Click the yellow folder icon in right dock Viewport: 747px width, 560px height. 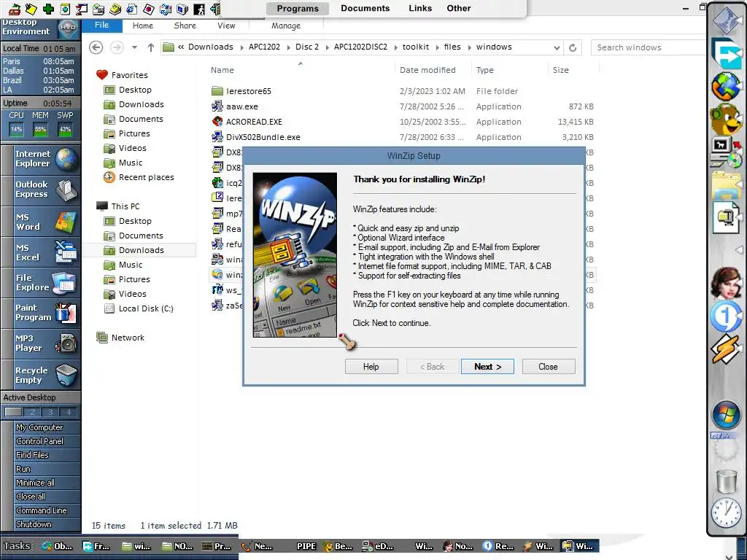pos(726,186)
